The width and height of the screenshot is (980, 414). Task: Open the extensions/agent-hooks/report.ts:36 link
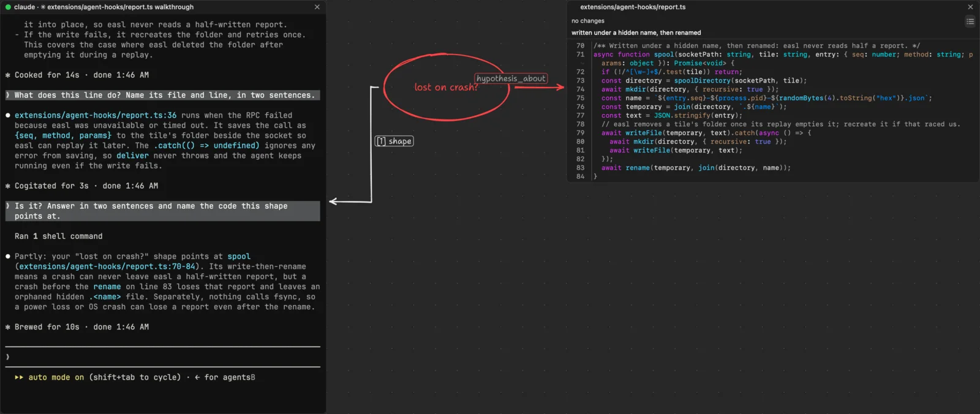coord(96,116)
